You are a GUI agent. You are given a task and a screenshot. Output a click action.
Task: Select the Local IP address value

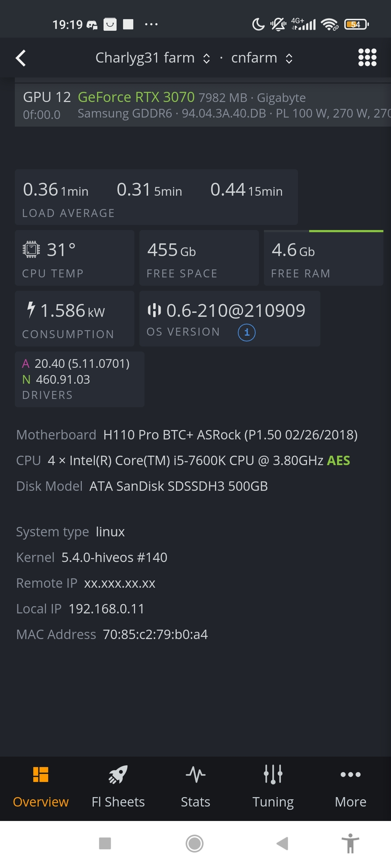(x=106, y=608)
